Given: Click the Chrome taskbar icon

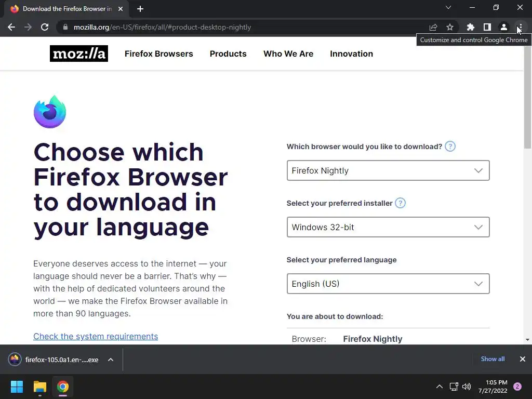Looking at the screenshot, I should pos(63,387).
